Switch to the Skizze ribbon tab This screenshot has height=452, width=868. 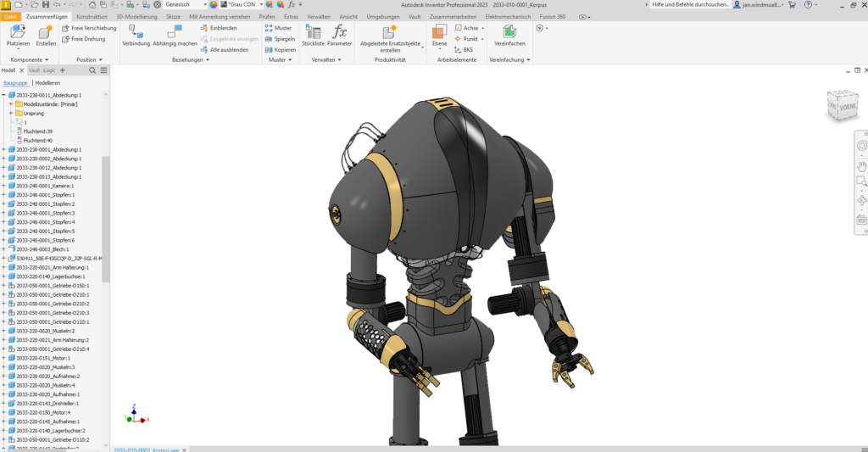tap(173, 17)
